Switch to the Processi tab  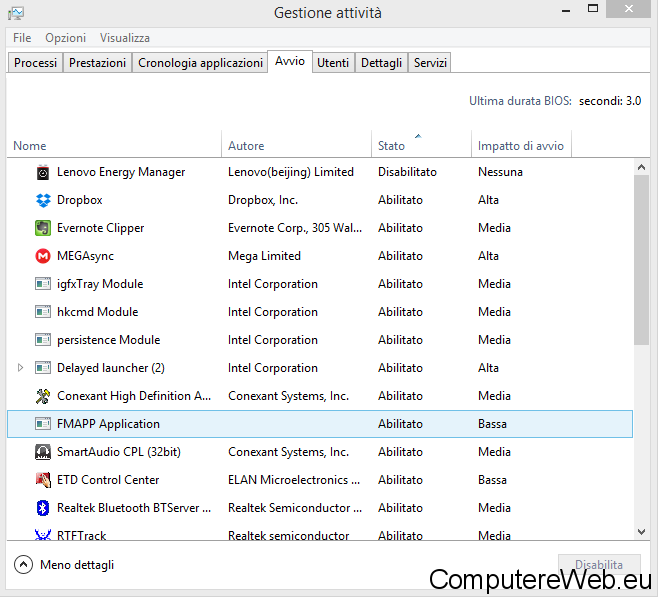click(35, 63)
